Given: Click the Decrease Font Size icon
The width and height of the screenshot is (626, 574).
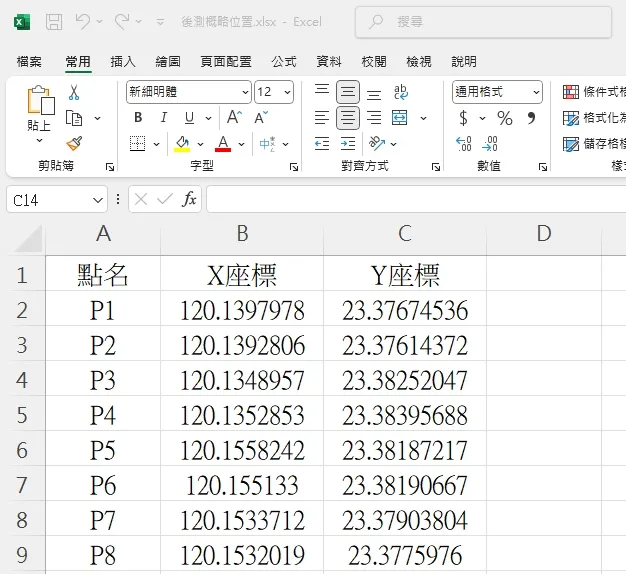Looking at the screenshot, I should click(x=261, y=117).
